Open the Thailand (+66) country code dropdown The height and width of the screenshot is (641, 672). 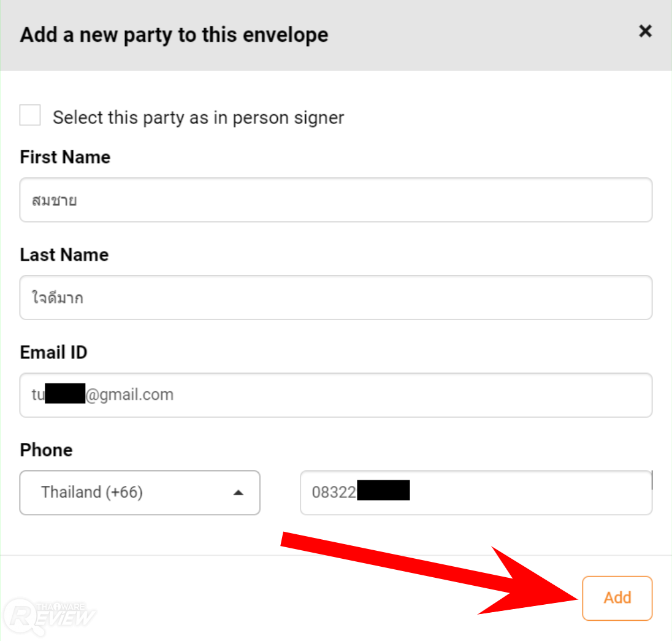(140, 493)
